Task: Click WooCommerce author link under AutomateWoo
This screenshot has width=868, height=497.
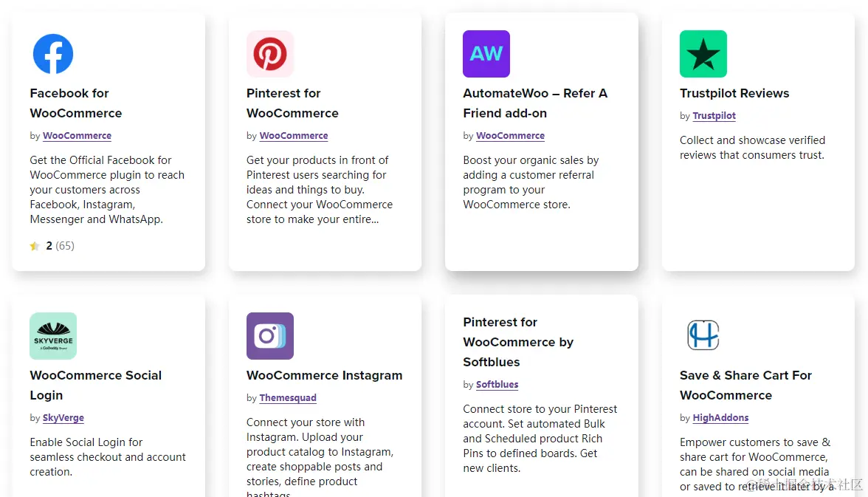Action: pyautogui.click(x=510, y=136)
